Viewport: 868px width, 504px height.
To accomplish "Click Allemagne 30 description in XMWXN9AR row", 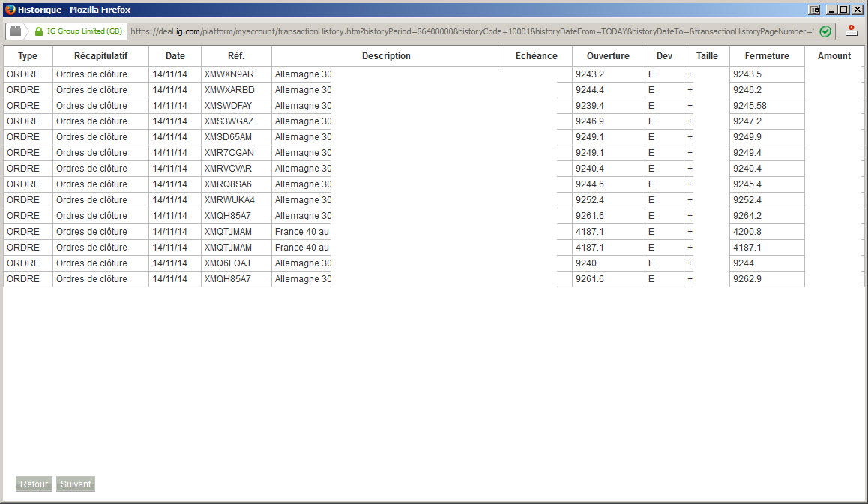I will point(303,74).
